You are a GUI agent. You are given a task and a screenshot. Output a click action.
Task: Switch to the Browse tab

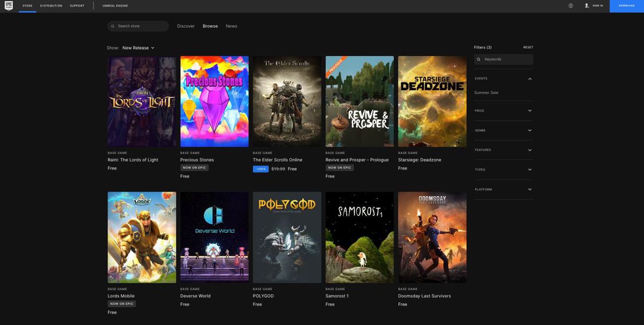pos(210,26)
